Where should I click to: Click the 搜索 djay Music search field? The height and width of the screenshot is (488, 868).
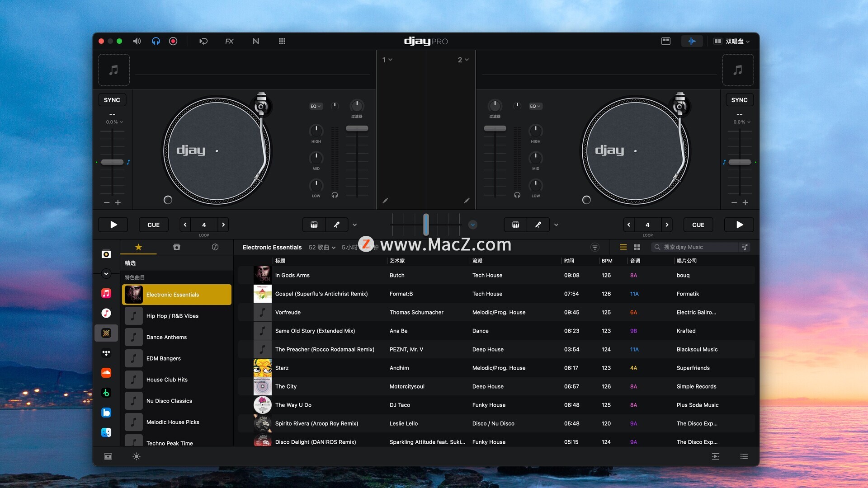point(694,247)
